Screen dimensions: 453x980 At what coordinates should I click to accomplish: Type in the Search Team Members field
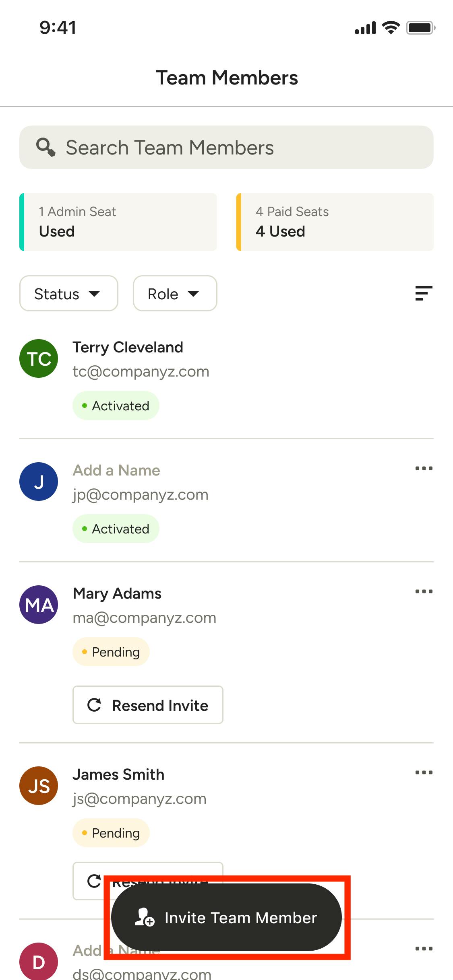pos(242,147)
